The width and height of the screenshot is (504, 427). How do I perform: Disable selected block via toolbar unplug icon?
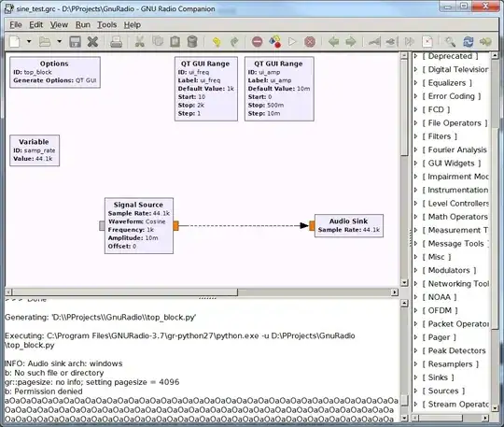(391, 42)
